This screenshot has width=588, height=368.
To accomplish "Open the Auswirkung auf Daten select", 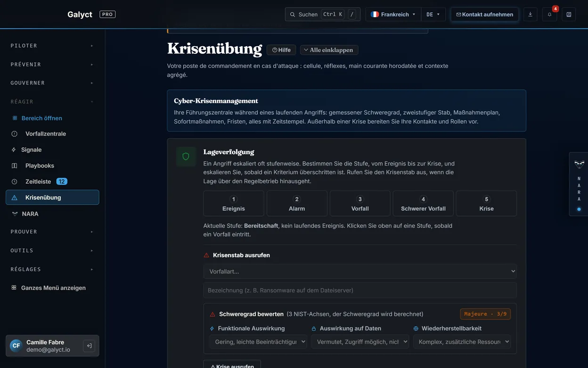I will 360,342.
